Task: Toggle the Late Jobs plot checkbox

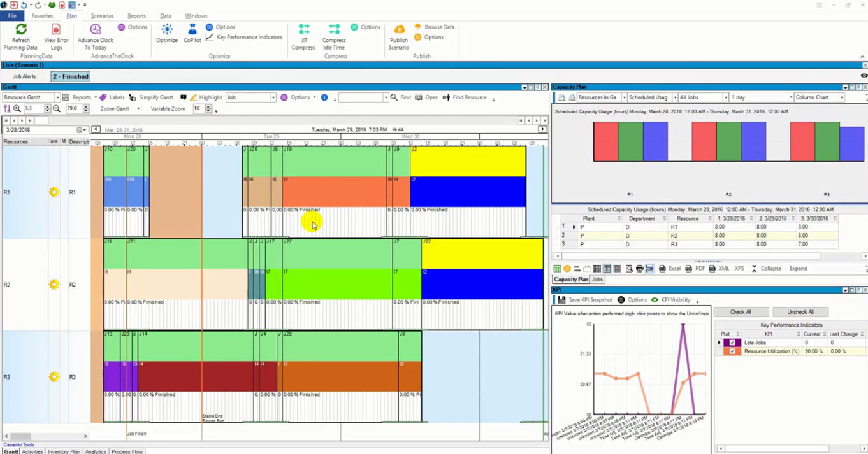Action: pos(732,343)
